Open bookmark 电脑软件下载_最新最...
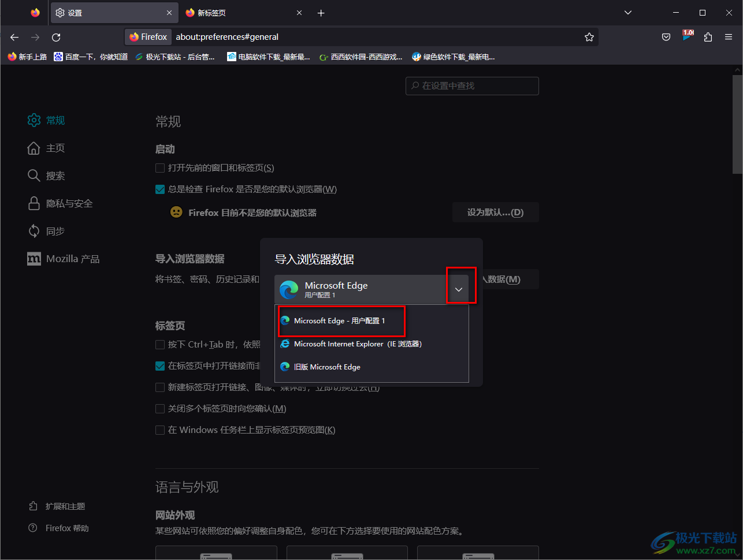 269,57
